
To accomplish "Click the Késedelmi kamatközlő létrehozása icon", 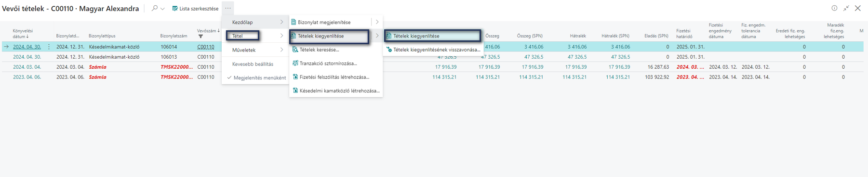I will [295, 90].
